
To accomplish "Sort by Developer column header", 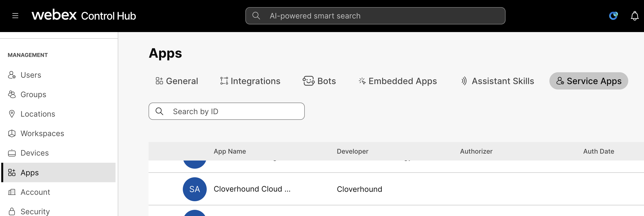I will (x=353, y=151).
